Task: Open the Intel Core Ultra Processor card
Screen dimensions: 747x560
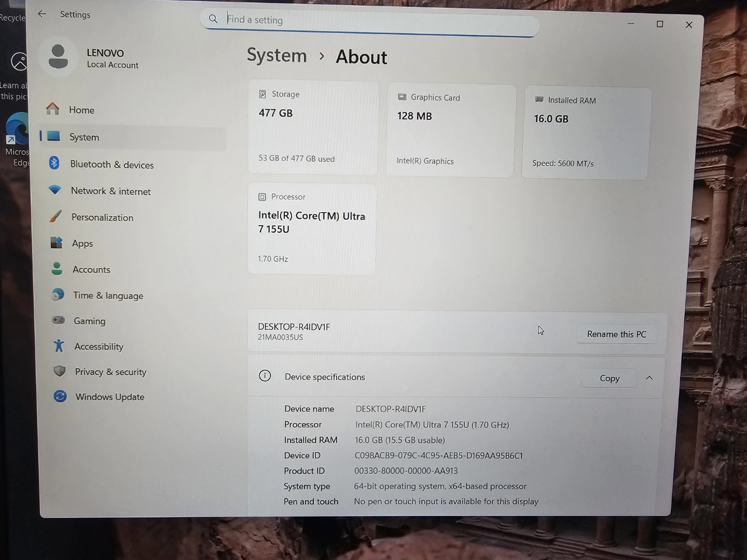Action: click(311, 228)
